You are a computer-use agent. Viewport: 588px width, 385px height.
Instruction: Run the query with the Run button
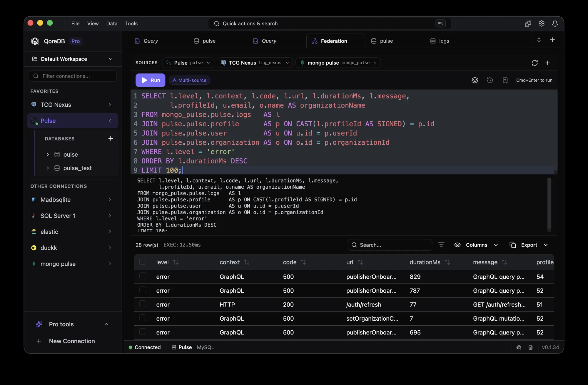point(151,80)
